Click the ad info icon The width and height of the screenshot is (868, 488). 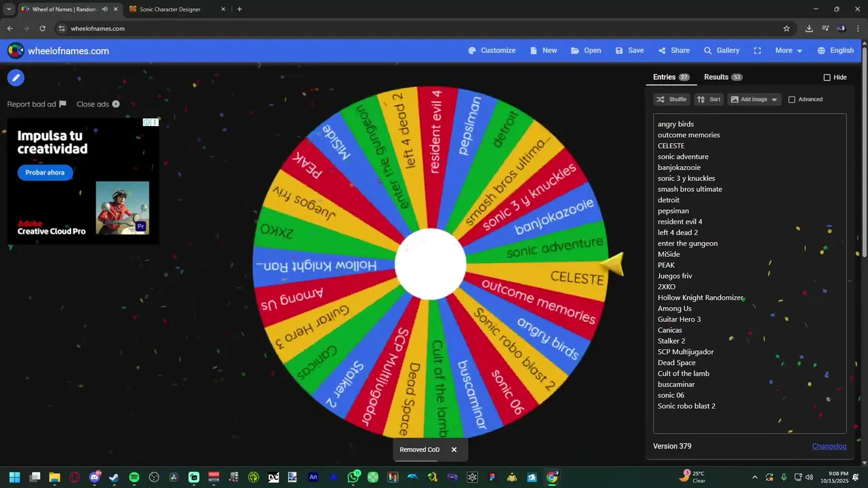pos(146,123)
